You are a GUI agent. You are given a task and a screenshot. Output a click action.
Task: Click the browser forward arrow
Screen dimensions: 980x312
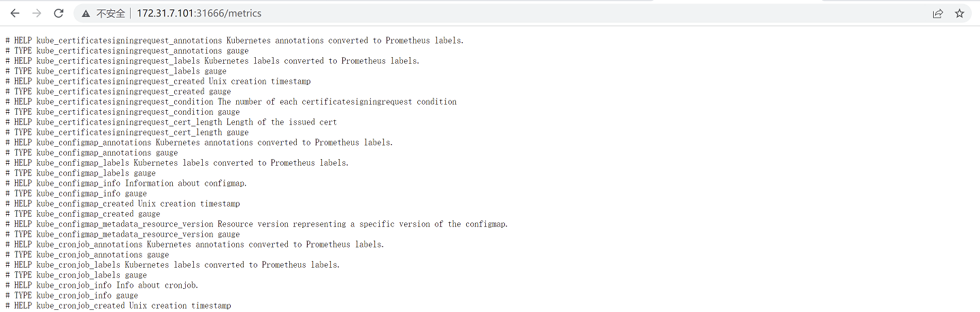tap(37, 13)
